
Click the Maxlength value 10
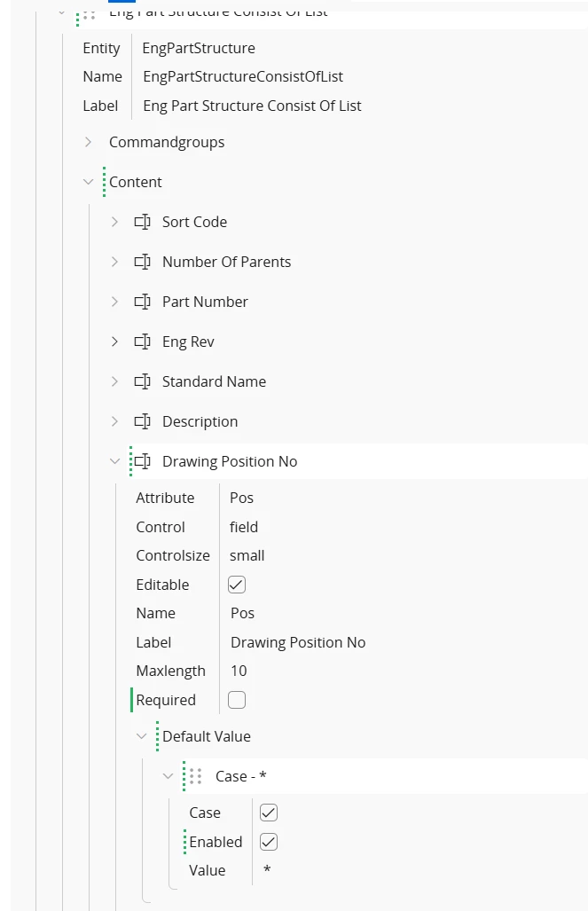point(239,671)
